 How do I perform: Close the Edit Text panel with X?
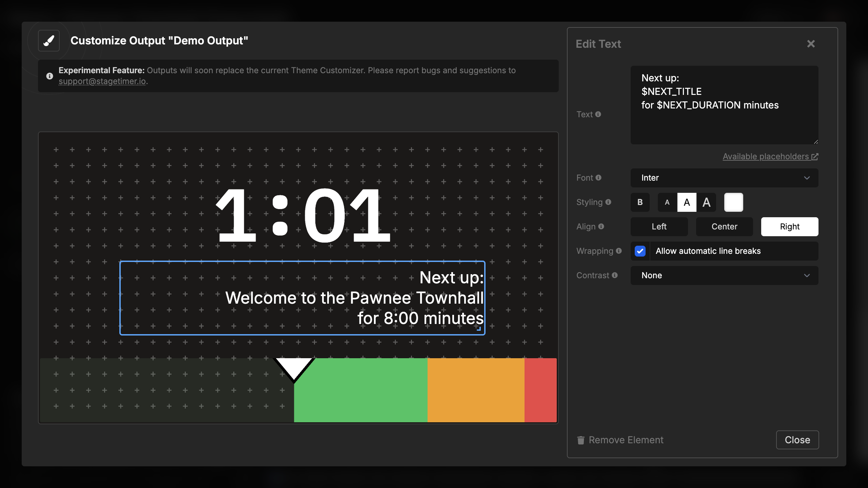pyautogui.click(x=811, y=44)
